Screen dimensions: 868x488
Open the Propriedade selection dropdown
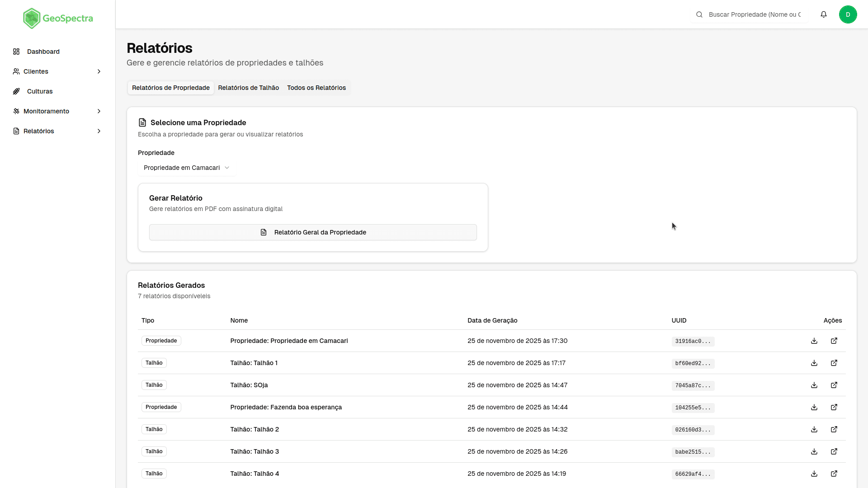click(x=186, y=168)
